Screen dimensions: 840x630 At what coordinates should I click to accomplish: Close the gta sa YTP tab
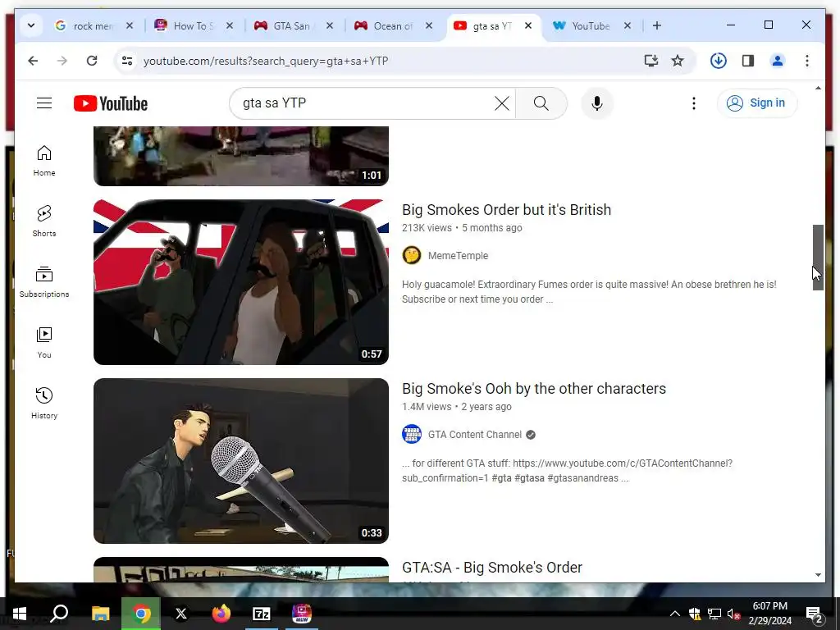(x=528, y=25)
